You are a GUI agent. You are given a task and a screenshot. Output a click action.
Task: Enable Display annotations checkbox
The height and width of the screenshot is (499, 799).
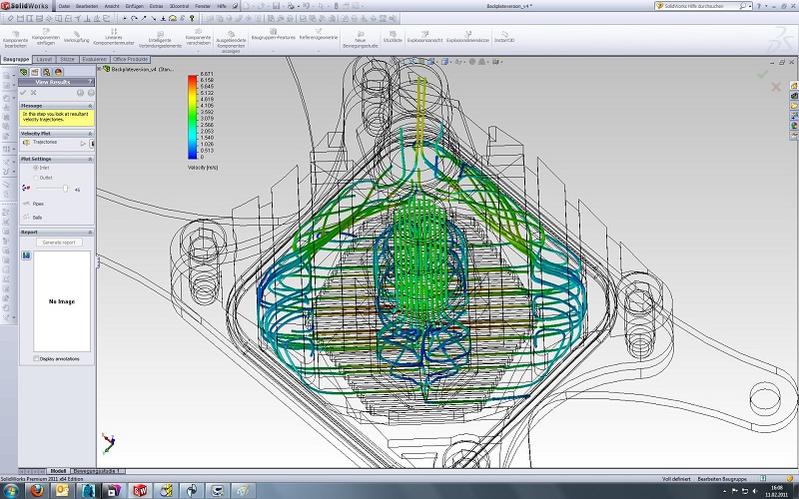pyautogui.click(x=36, y=359)
